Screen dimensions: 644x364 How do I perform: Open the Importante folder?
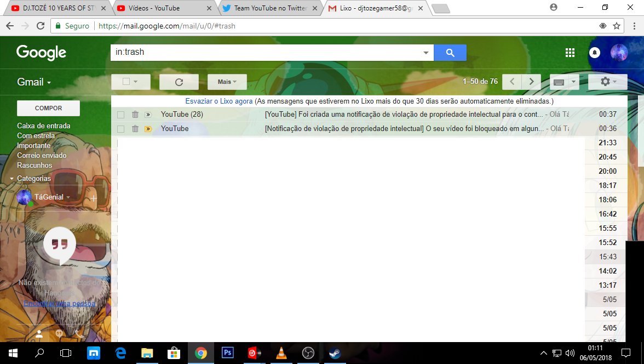coord(34,146)
